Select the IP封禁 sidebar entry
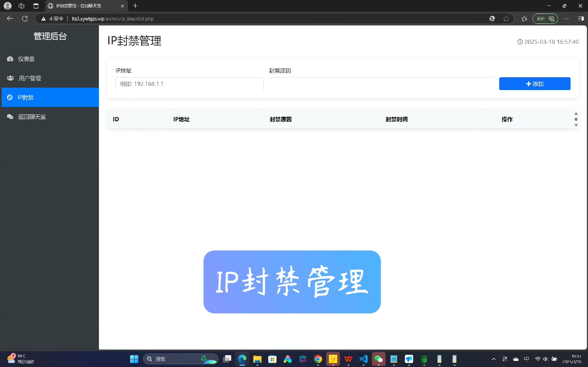588x367 pixels. pos(25,97)
